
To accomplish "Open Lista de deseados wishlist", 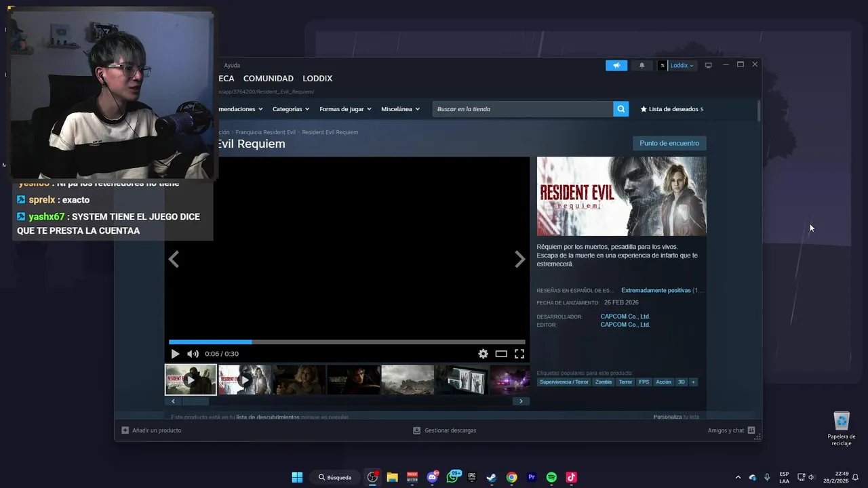I will point(671,109).
